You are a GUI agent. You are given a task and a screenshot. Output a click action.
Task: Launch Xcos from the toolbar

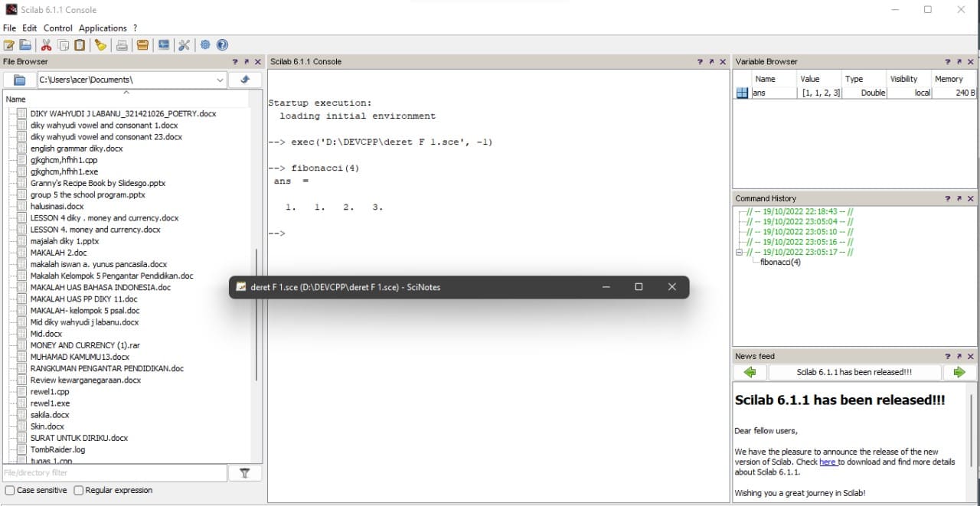click(x=164, y=45)
